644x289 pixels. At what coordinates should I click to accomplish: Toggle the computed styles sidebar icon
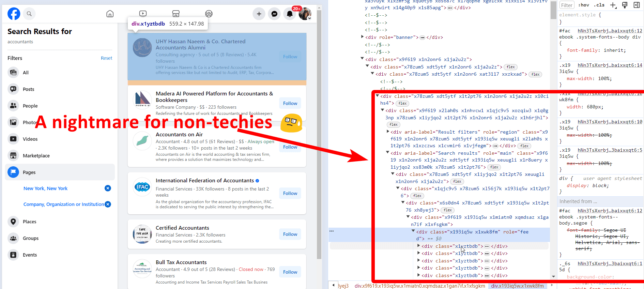(637, 5)
